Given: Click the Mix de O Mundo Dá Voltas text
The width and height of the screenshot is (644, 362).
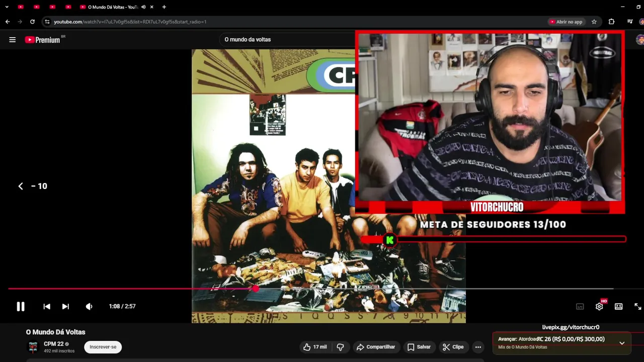Looking at the screenshot, I should coord(522,347).
